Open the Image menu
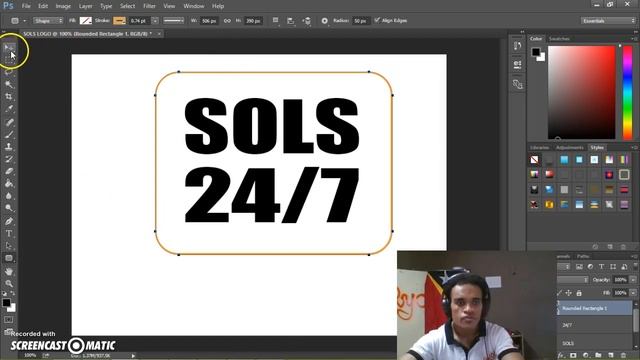The image size is (640, 360). click(63, 6)
